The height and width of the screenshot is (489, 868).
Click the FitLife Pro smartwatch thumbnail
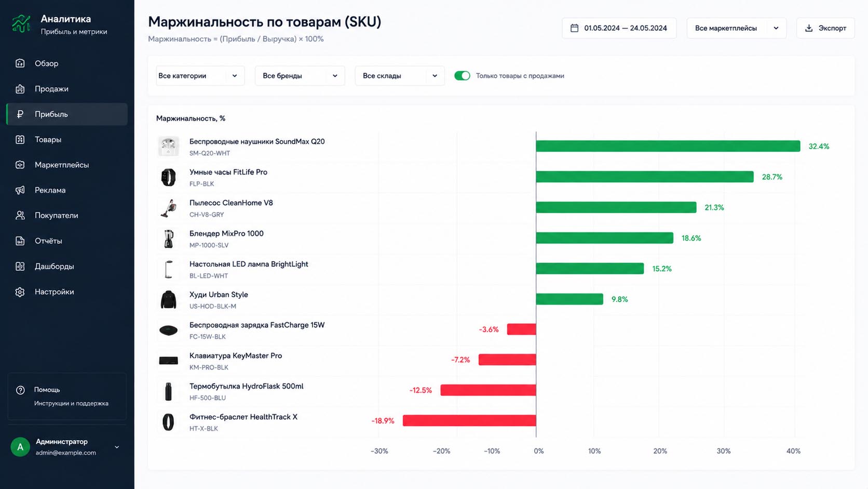point(168,177)
